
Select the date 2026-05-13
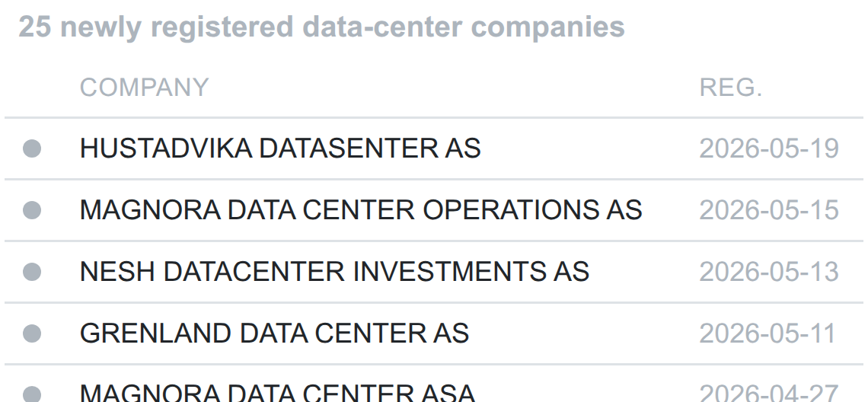[x=770, y=272]
